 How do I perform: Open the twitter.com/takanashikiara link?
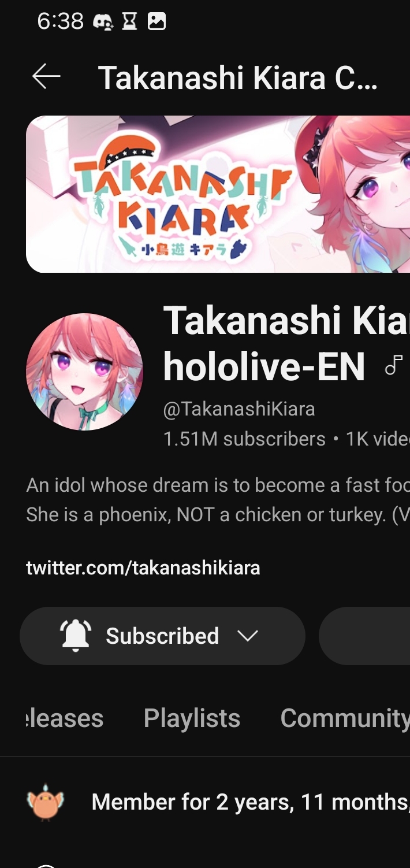coord(143,568)
